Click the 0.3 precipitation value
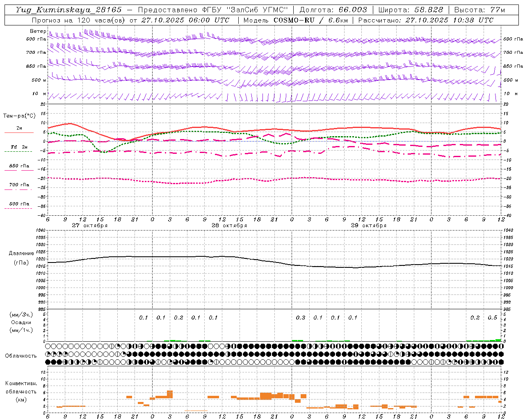This screenshot has width=525, height=420. coord(301,317)
